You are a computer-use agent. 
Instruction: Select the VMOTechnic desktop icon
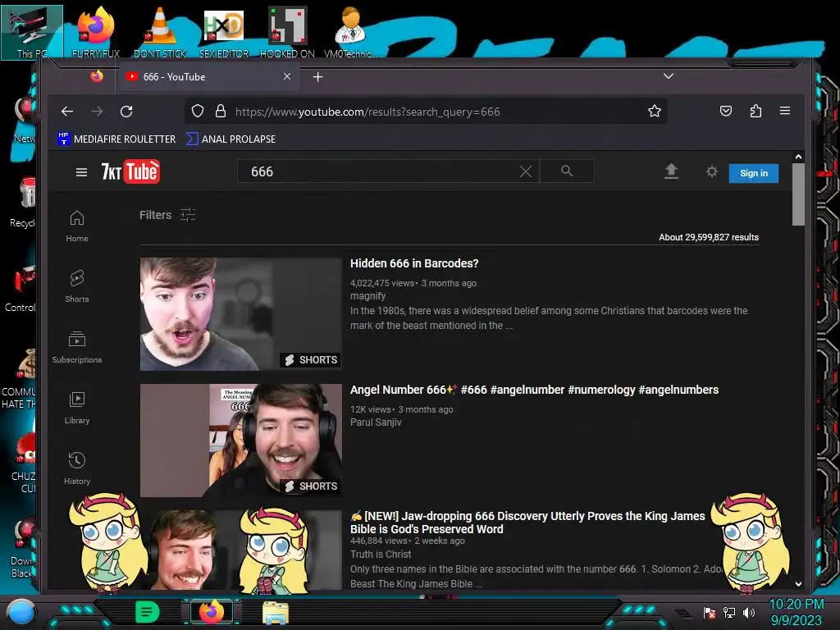pos(351,32)
